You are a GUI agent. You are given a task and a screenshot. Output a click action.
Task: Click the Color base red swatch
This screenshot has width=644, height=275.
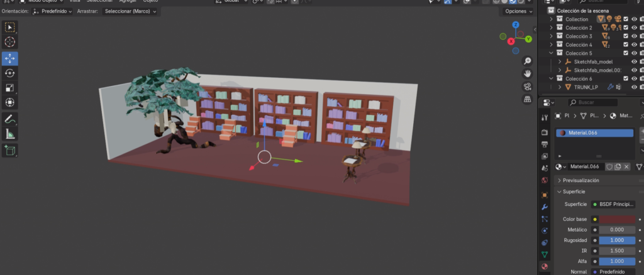(x=617, y=219)
